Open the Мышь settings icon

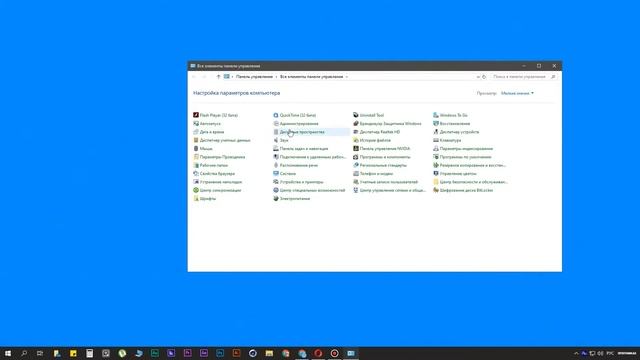coord(196,149)
